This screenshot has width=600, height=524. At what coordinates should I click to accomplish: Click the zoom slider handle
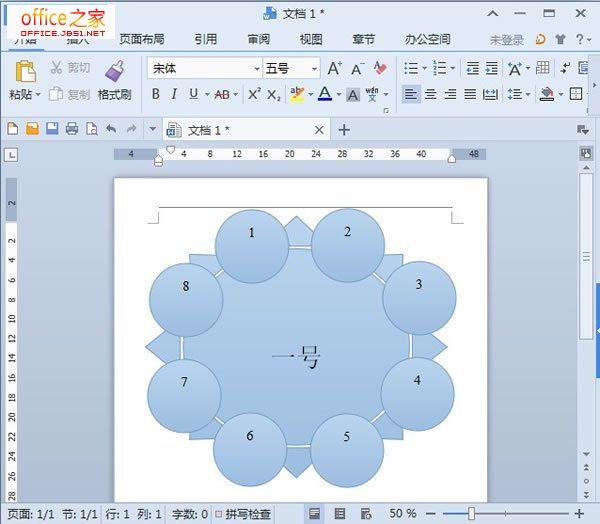[x=472, y=514]
